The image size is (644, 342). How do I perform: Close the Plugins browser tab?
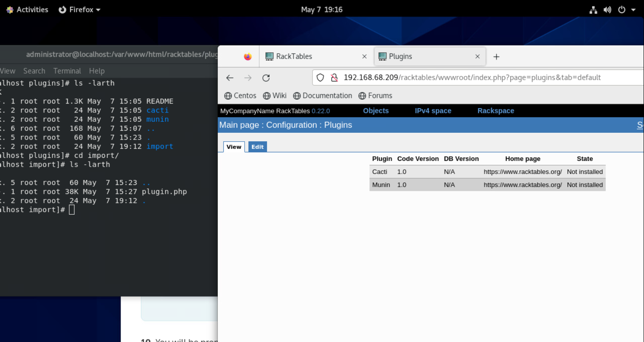coord(477,56)
